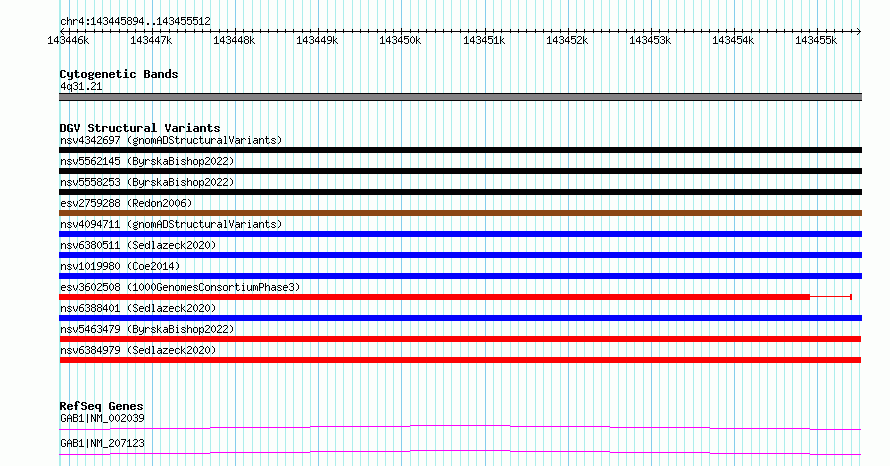
Task: Select the nsv6388401 Sedlazeck2020 label
Action: [138, 308]
